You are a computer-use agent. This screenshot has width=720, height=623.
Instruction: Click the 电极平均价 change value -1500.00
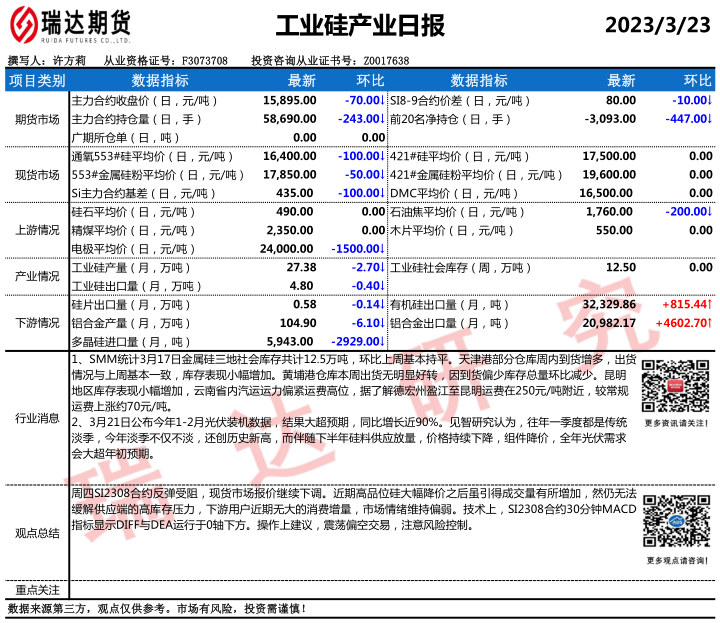point(359,249)
